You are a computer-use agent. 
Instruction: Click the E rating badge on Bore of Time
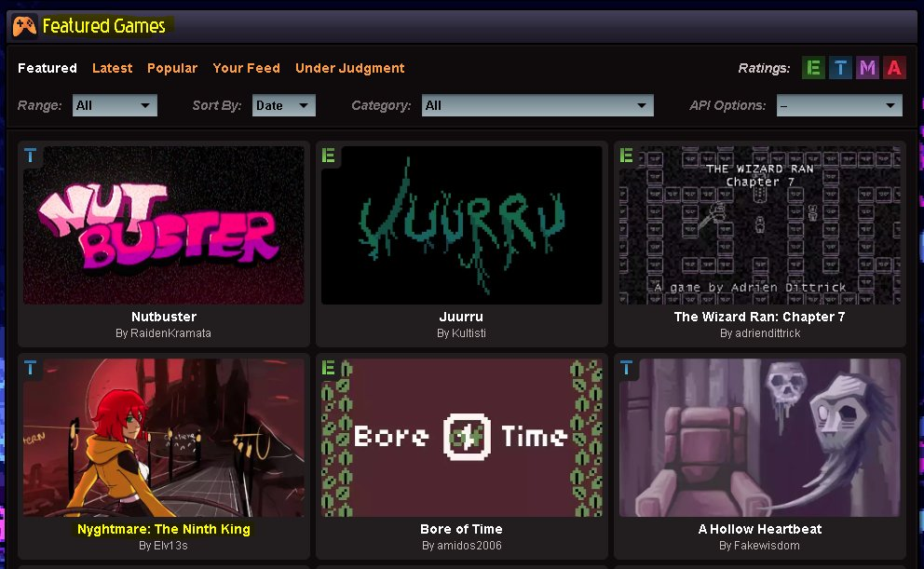pyautogui.click(x=328, y=368)
